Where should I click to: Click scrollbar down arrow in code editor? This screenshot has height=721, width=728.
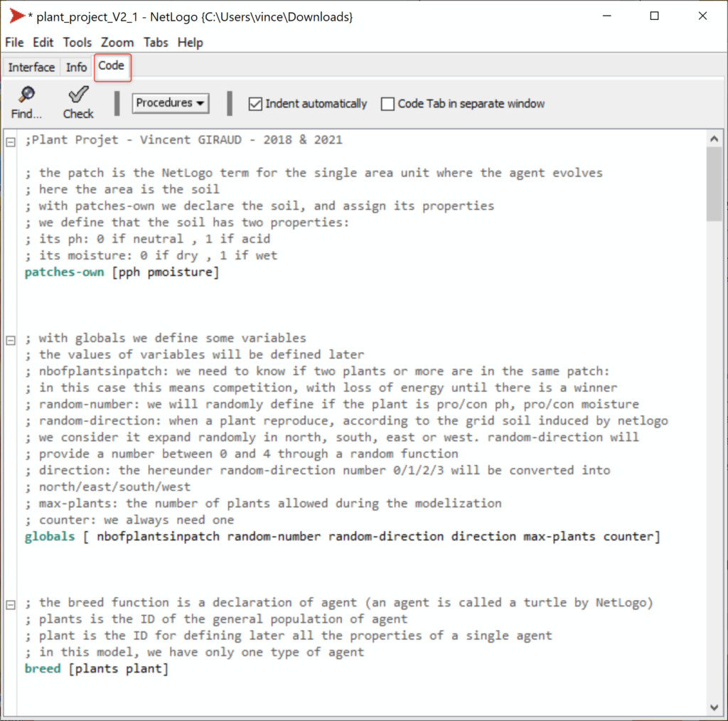point(714,707)
